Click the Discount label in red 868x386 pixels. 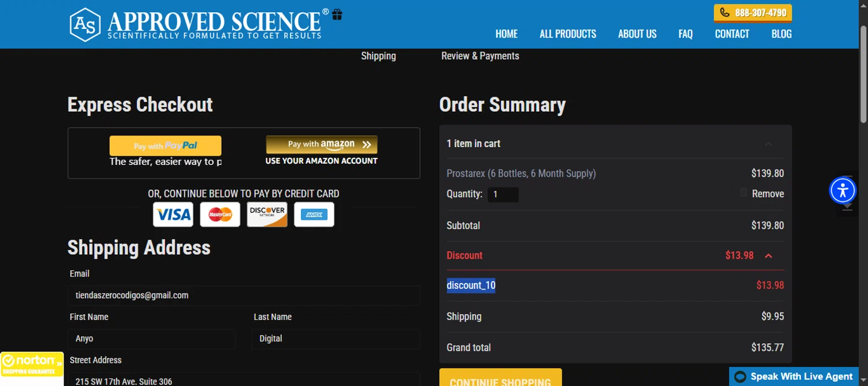(465, 256)
